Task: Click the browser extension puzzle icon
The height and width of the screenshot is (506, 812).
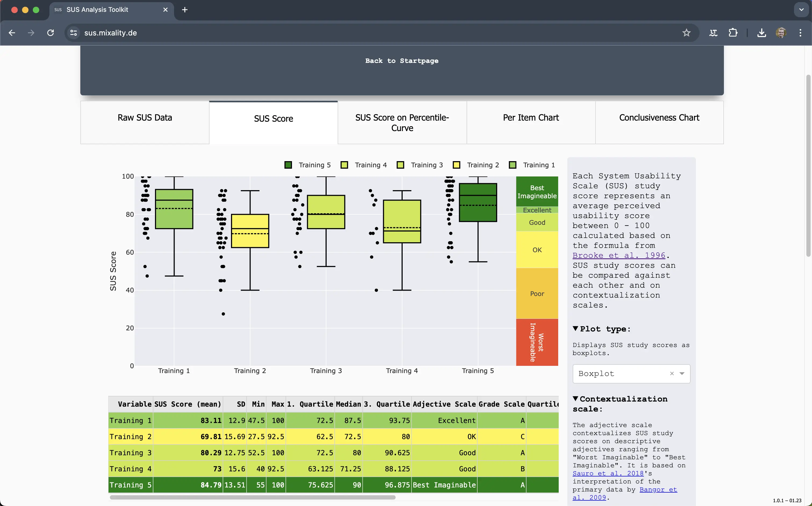Action: pyautogui.click(x=733, y=33)
